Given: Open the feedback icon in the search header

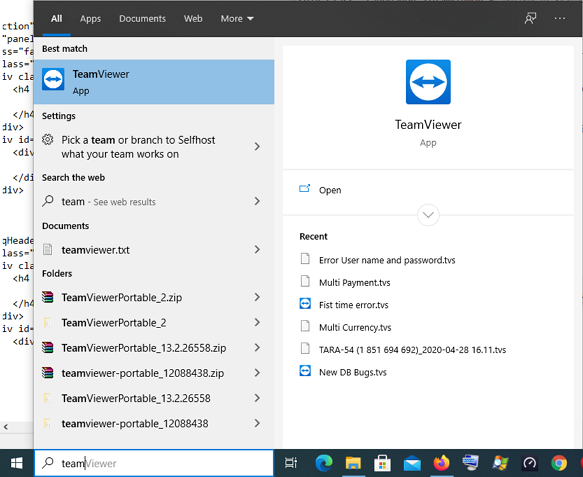Looking at the screenshot, I should tap(530, 18).
